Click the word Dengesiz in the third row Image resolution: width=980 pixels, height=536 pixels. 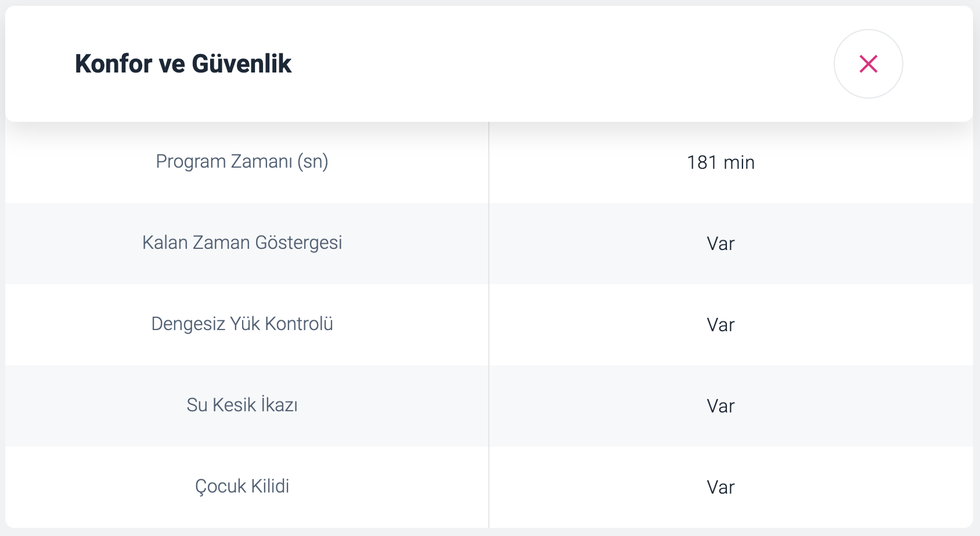[x=188, y=324]
